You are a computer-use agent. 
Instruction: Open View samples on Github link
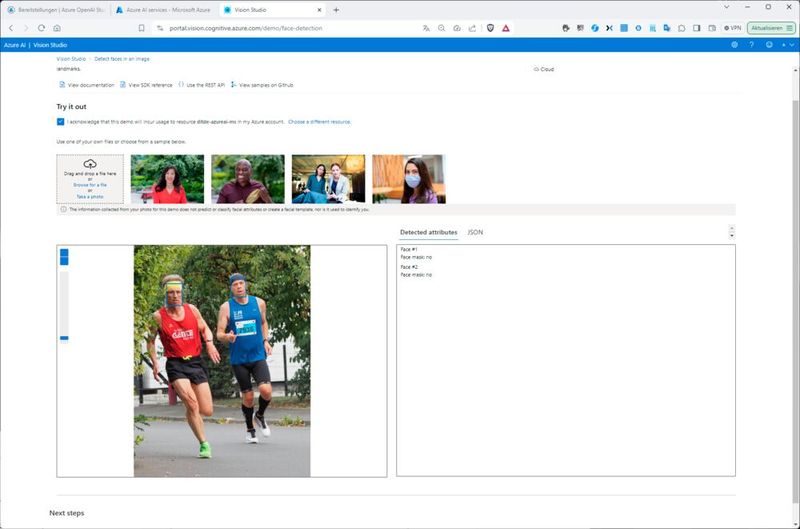[x=262, y=85]
